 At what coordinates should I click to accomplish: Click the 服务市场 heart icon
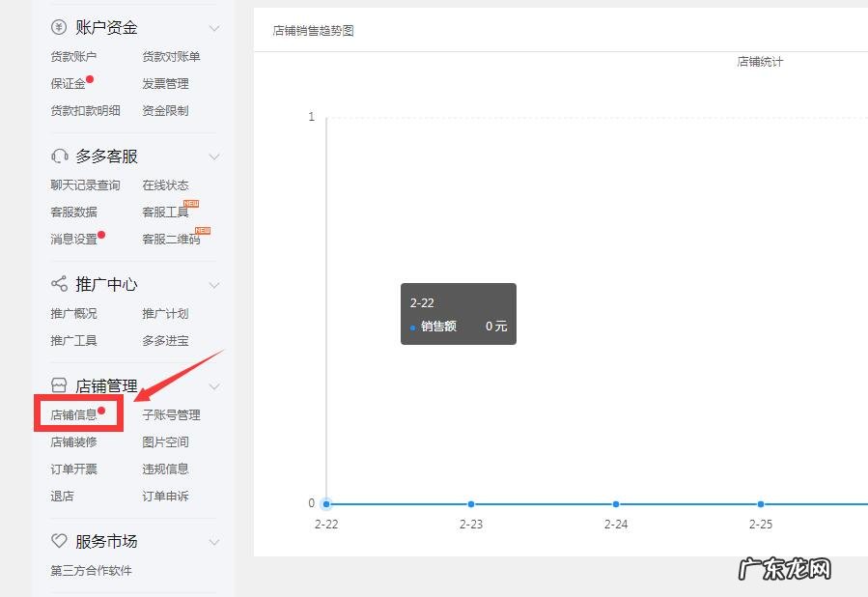(x=59, y=541)
